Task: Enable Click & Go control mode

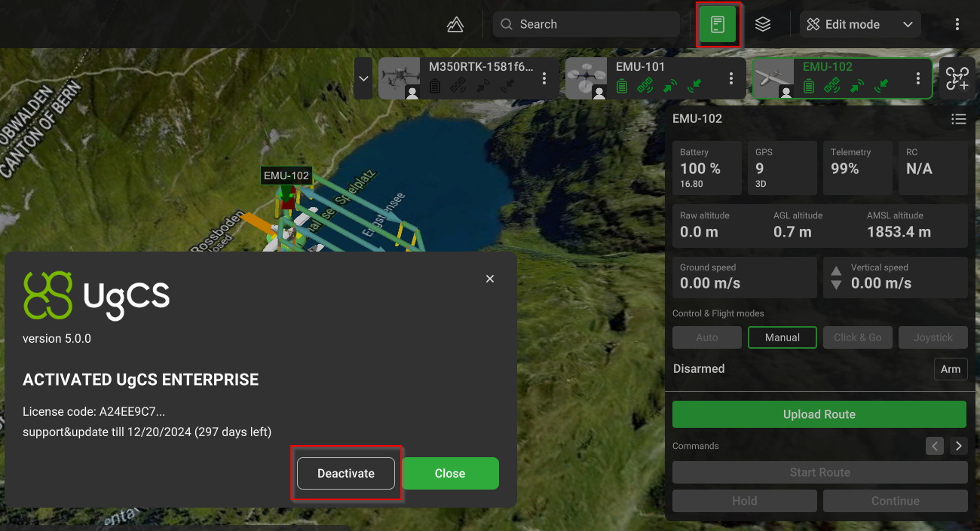Action: [857, 337]
